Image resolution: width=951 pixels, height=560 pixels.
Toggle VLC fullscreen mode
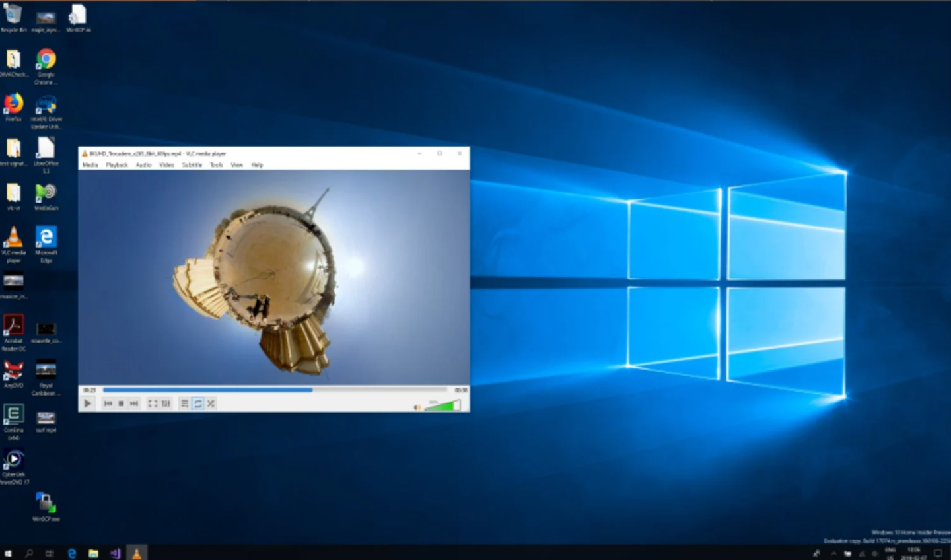[153, 403]
